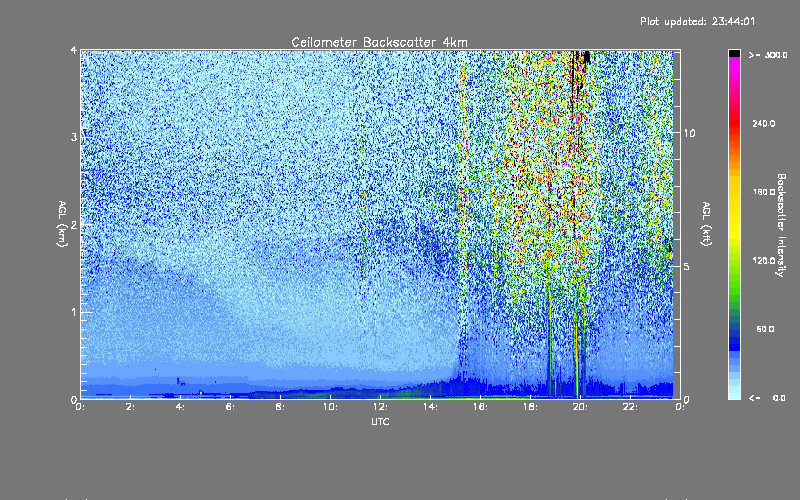Select the '10:' hour label on UTC axis
The height and width of the screenshot is (500, 800).
tap(330, 407)
